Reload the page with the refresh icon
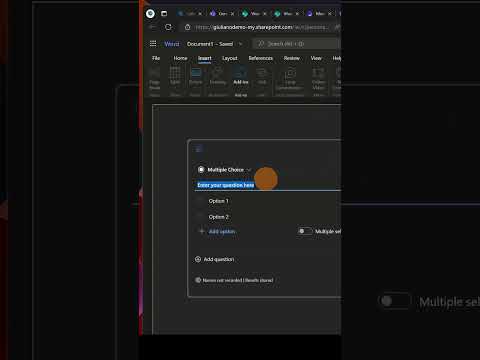This screenshot has height=360, width=480. point(168,27)
